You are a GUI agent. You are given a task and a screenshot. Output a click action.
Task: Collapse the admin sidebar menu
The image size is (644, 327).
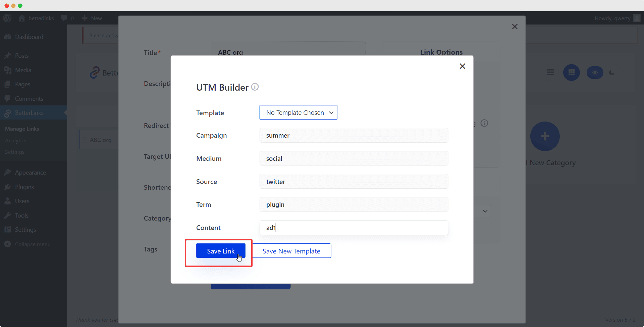[x=32, y=244]
